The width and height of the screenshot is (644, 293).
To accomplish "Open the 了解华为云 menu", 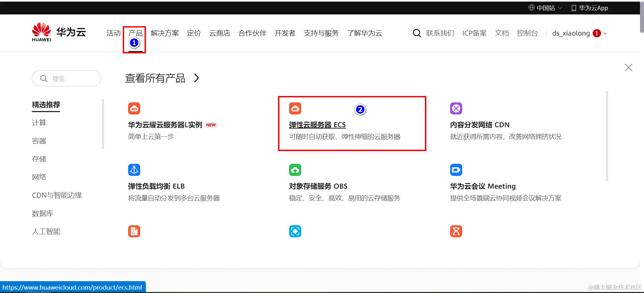I will tap(364, 33).
